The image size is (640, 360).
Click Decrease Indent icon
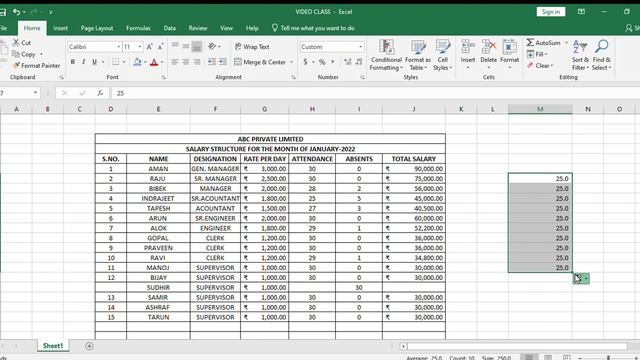(212, 62)
